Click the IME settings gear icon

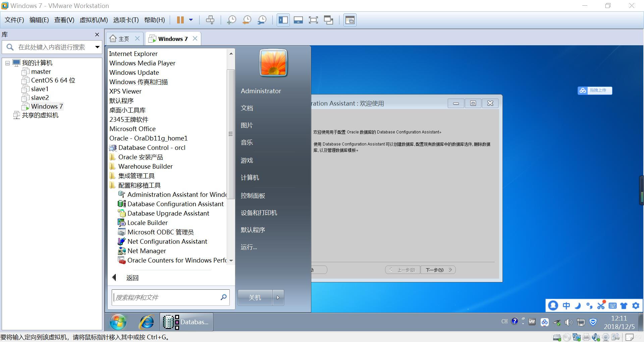click(636, 306)
